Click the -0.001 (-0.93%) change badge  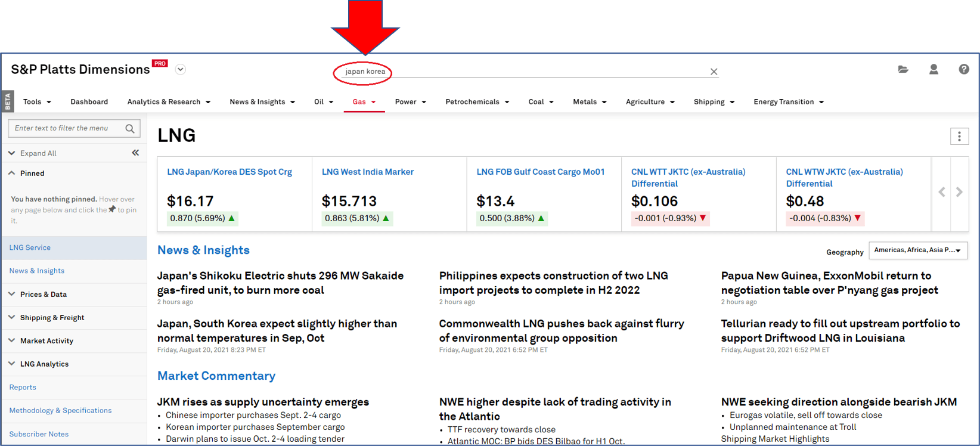(x=671, y=218)
